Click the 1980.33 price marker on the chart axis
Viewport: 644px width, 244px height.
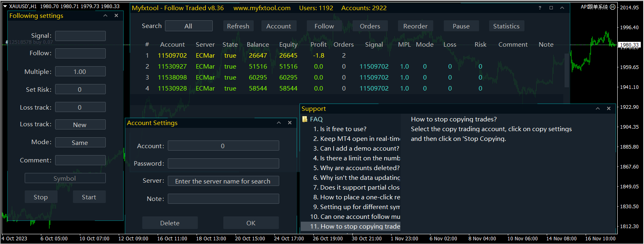pos(629,45)
